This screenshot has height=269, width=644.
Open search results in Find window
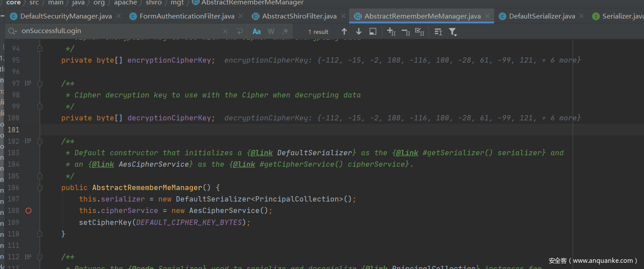pyautogui.click(x=373, y=31)
